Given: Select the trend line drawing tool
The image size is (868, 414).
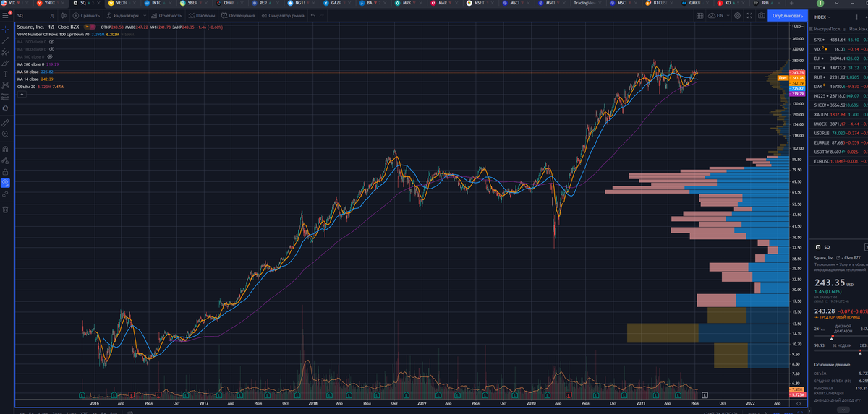Looking at the screenshot, I should click(6, 40).
